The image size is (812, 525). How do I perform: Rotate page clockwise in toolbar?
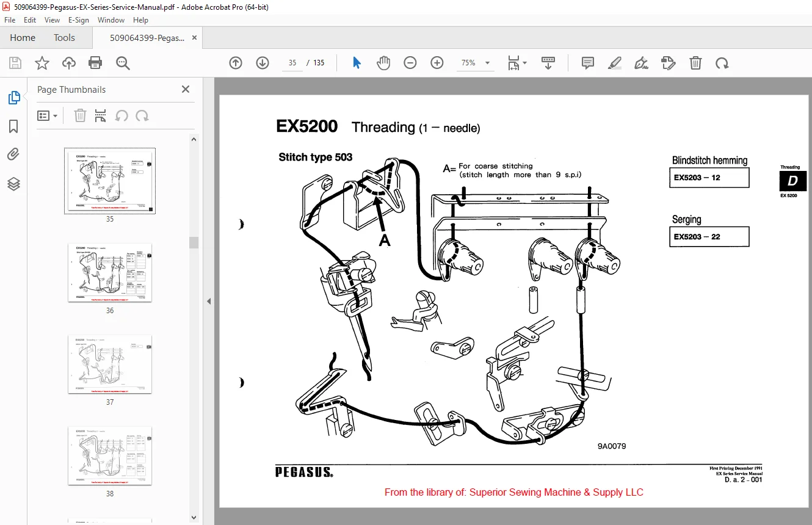[x=722, y=63]
